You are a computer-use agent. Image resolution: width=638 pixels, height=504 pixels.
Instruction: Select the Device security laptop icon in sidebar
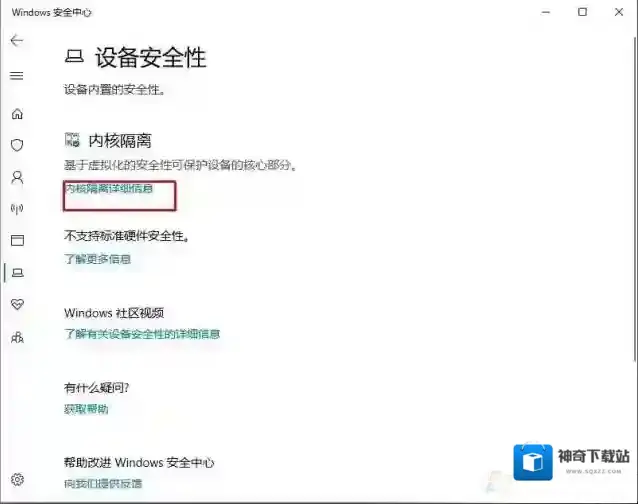[17, 272]
